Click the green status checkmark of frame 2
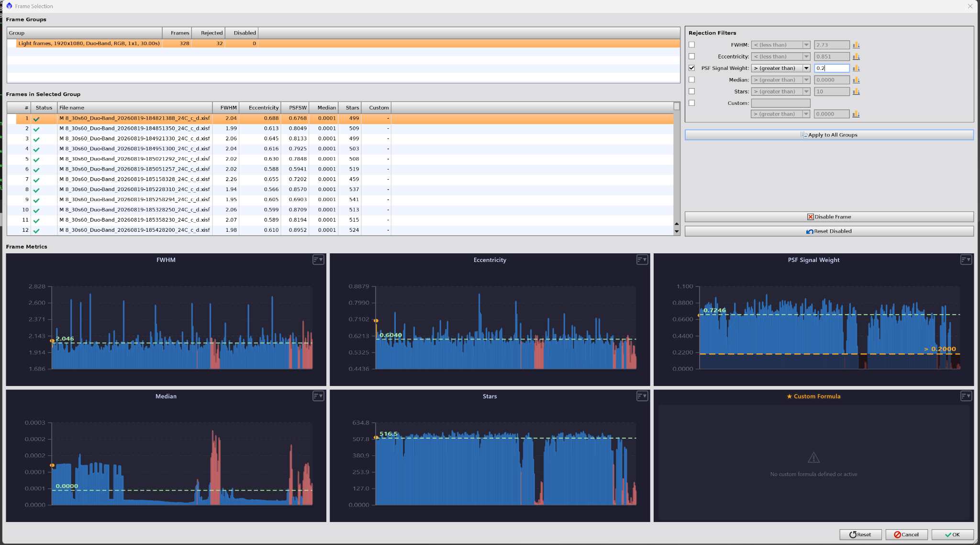Image resolution: width=980 pixels, height=545 pixels. pos(36,129)
